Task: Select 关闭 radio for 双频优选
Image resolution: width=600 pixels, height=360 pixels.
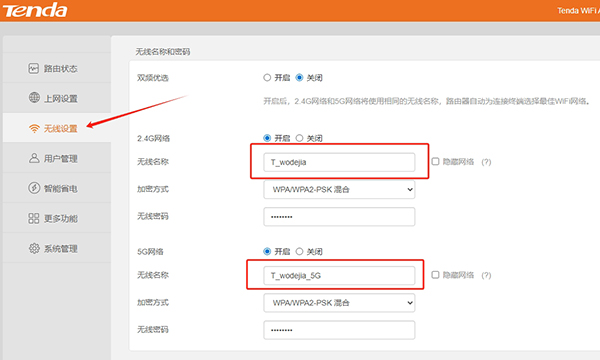Action: 299,78
